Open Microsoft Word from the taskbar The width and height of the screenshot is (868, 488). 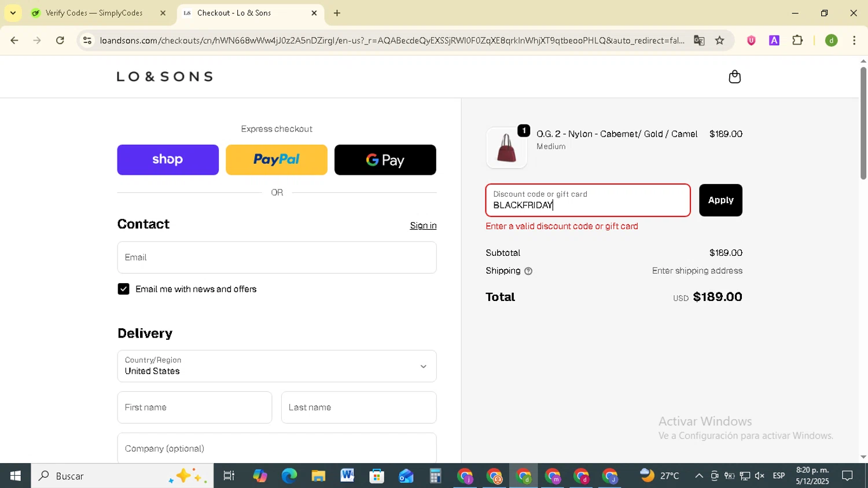347,476
